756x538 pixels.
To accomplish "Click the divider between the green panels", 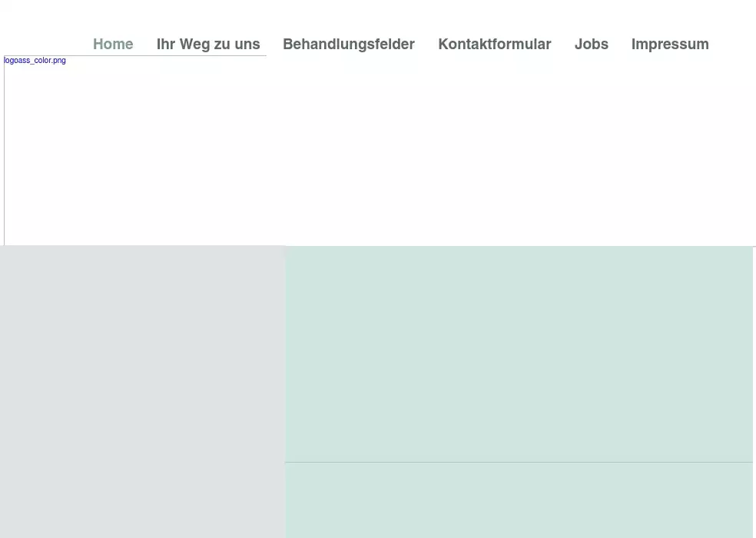I will click(519, 462).
